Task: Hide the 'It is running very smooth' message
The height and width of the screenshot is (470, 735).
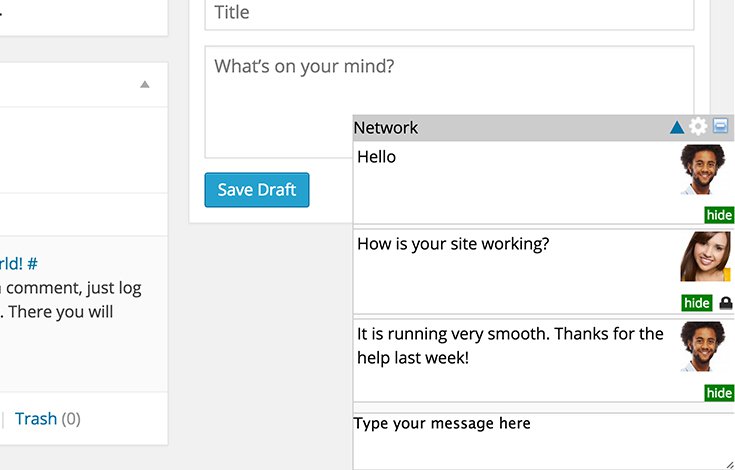Action: pos(719,393)
